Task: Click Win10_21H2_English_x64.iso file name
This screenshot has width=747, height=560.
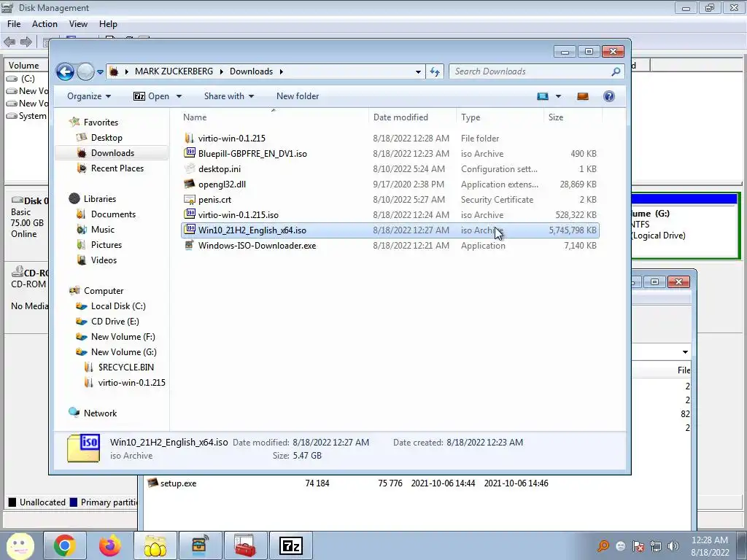Action: 252,230
